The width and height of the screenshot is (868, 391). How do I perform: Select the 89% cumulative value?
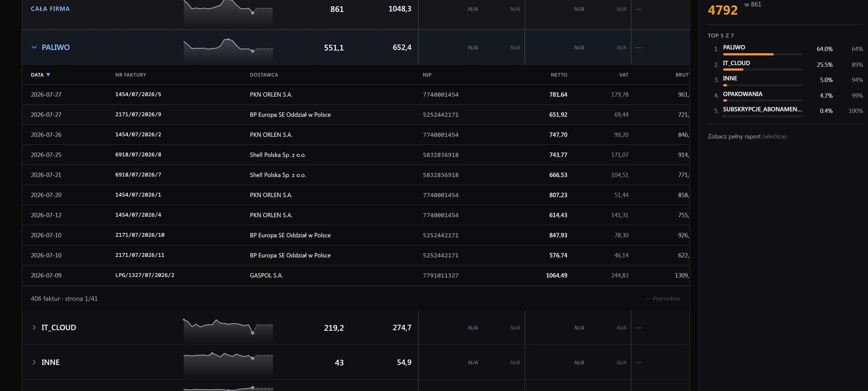[857, 65]
